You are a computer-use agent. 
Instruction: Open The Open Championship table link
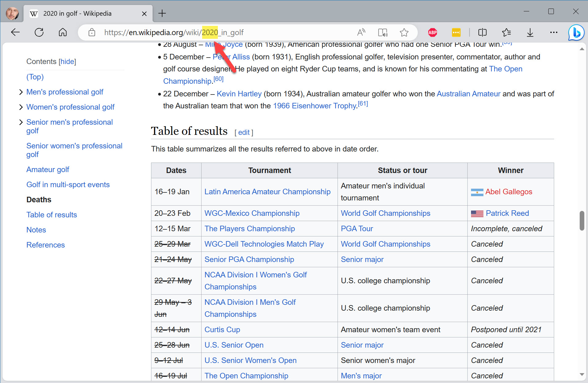pos(246,376)
